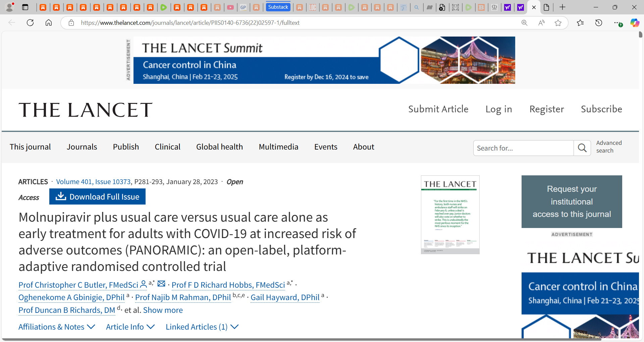Open the Lancet issue cover thumbnail
Viewport: 644px width, 342px height.
(x=450, y=215)
